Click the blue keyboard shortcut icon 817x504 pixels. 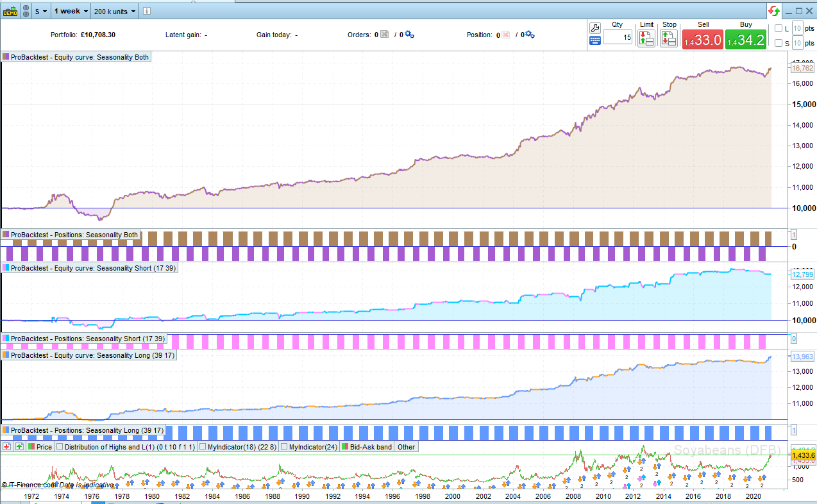(594, 40)
